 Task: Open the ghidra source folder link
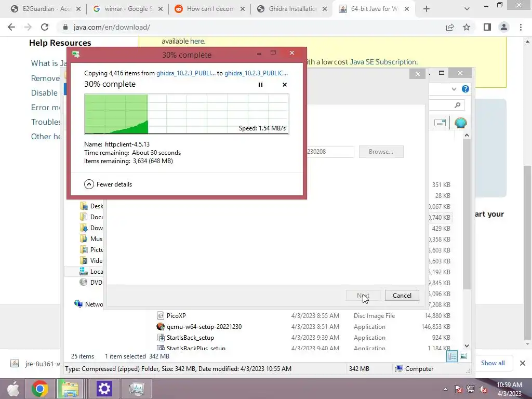[x=185, y=73]
